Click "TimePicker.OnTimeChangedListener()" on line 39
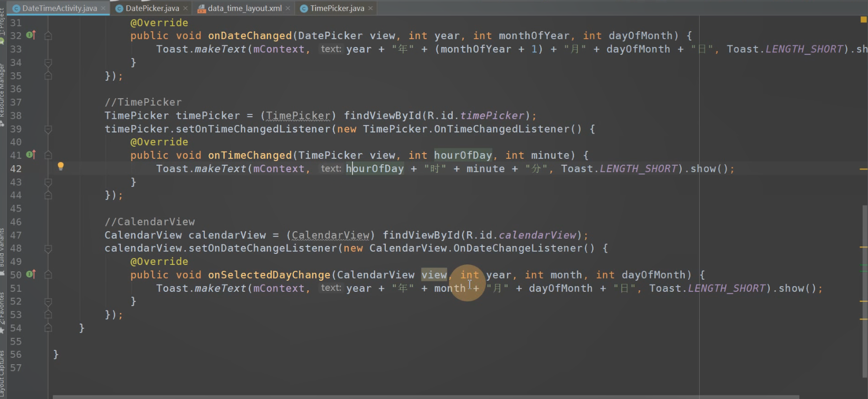Viewport: 868px width, 399px height. click(472, 129)
